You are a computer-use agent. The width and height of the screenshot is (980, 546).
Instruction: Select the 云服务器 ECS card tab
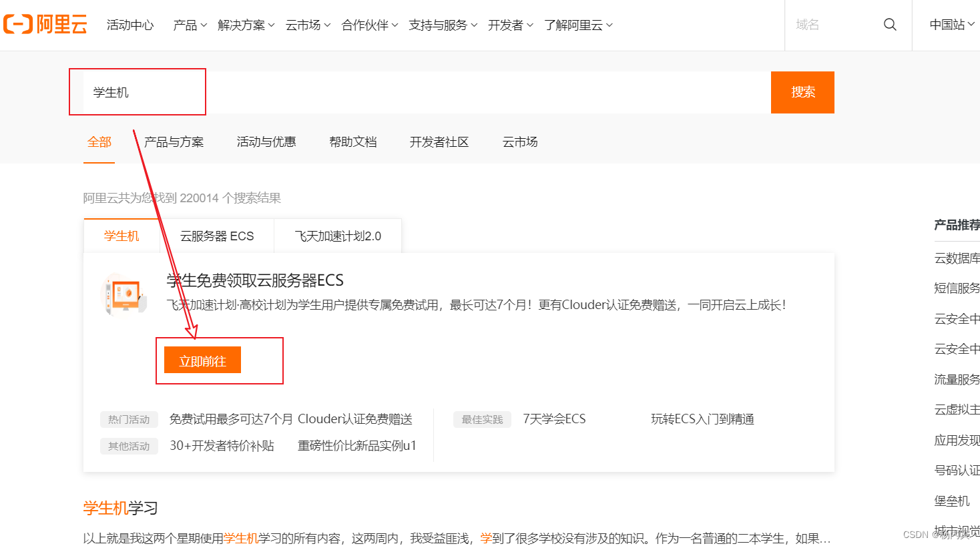(217, 236)
